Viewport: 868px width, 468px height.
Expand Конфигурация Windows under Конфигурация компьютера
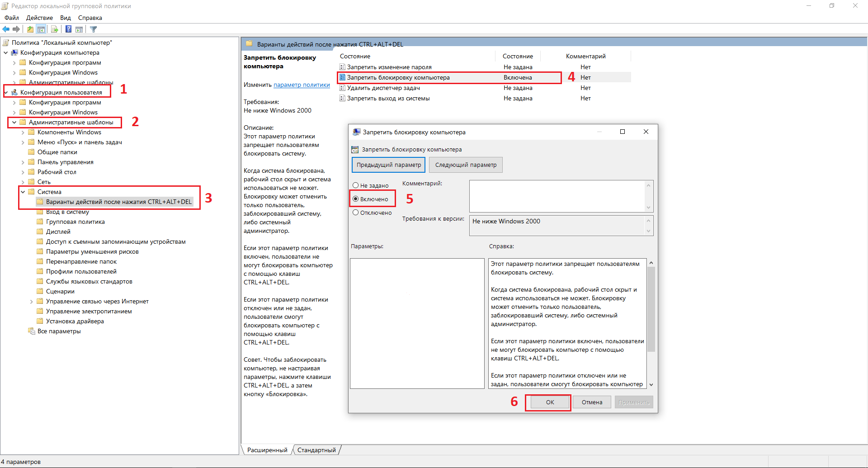(x=14, y=72)
